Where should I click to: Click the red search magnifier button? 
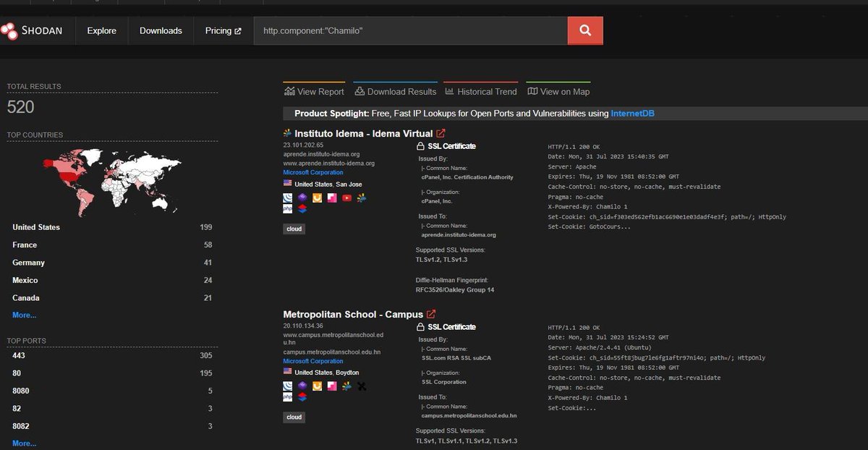[x=585, y=30]
